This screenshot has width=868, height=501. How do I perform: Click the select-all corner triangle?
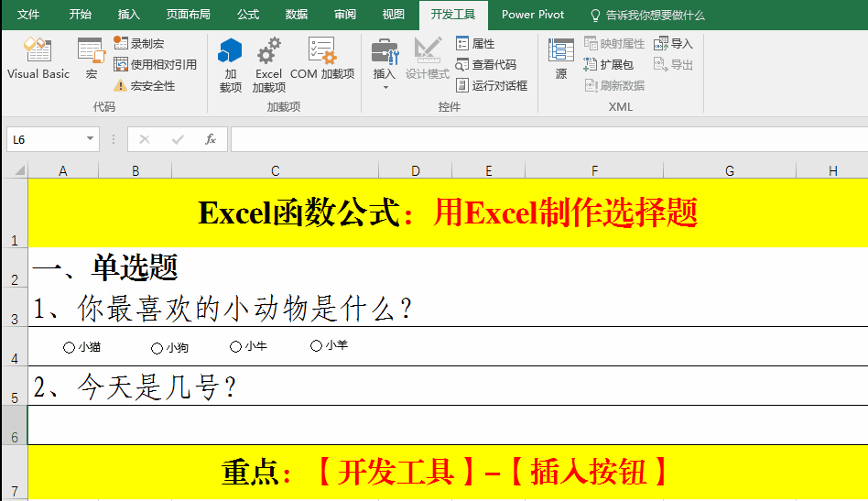(x=19, y=170)
